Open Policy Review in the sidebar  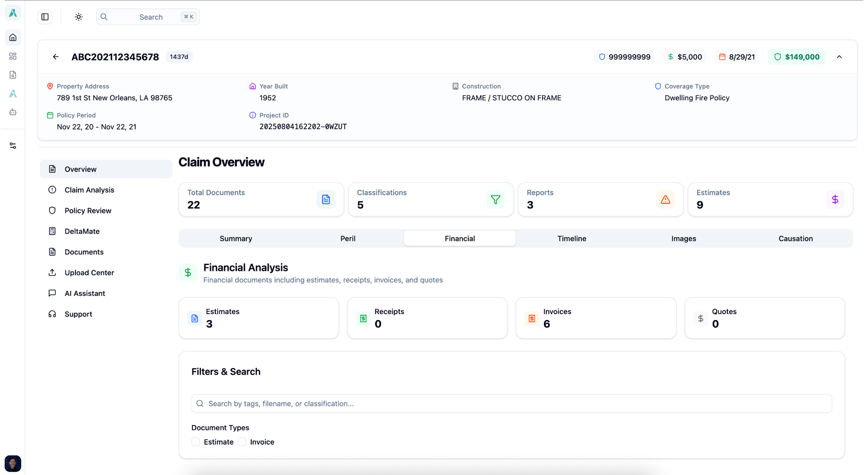[x=88, y=210]
